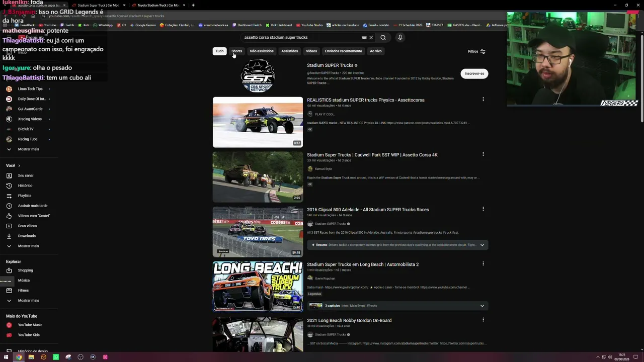Click the search box with assetto corsa query

coord(301,37)
